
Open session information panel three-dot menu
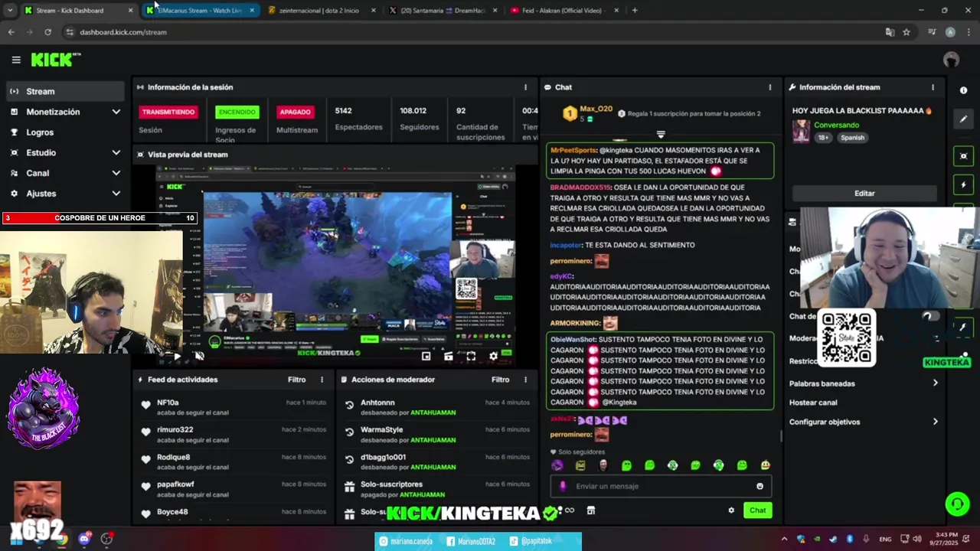point(525,87)
